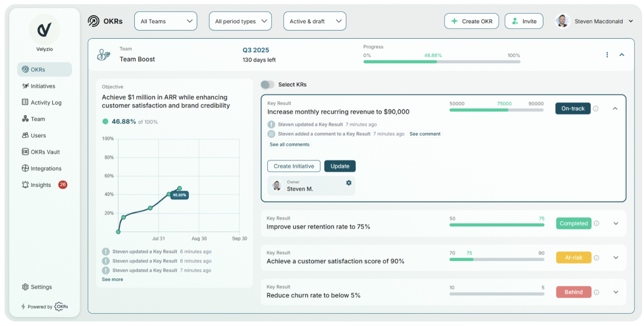Click the Settings gear icon in sidebar
Image resolution: width=644 pixels, height=326 pixels.
(x=26, y=287)
